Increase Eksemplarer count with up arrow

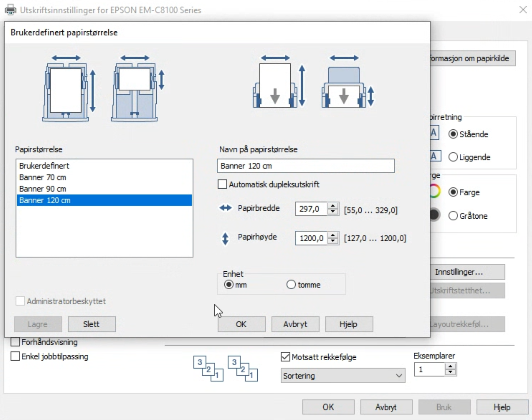coord(450,366)
